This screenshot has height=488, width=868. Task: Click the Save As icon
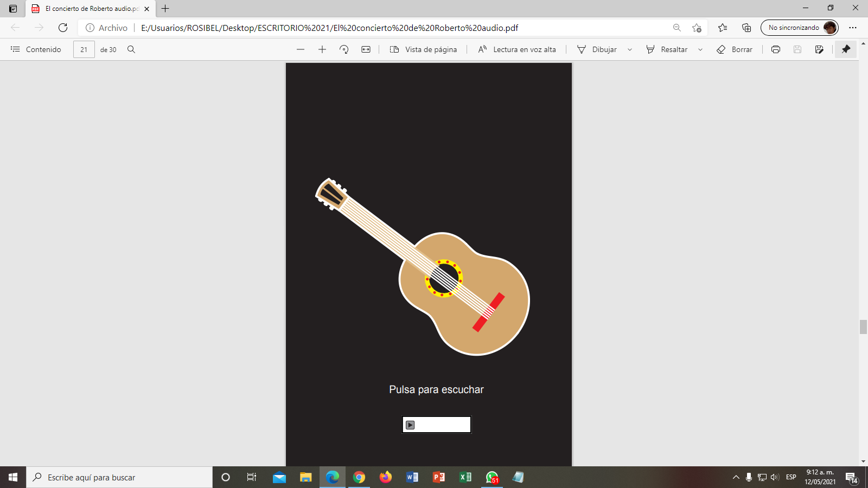point(819,49)
